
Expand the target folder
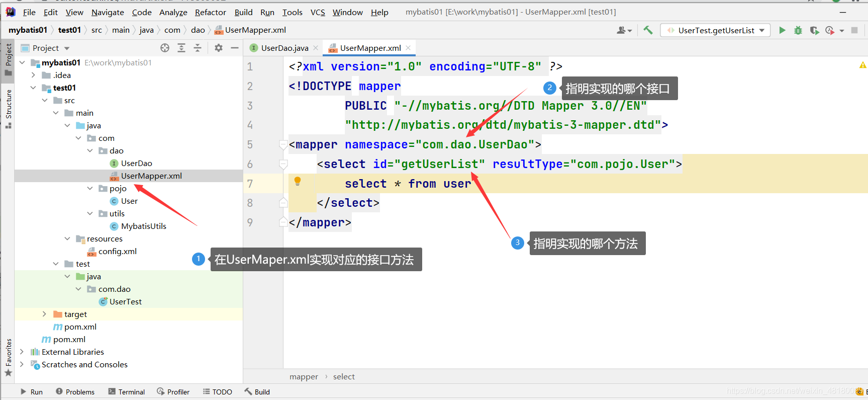point(44,314)
